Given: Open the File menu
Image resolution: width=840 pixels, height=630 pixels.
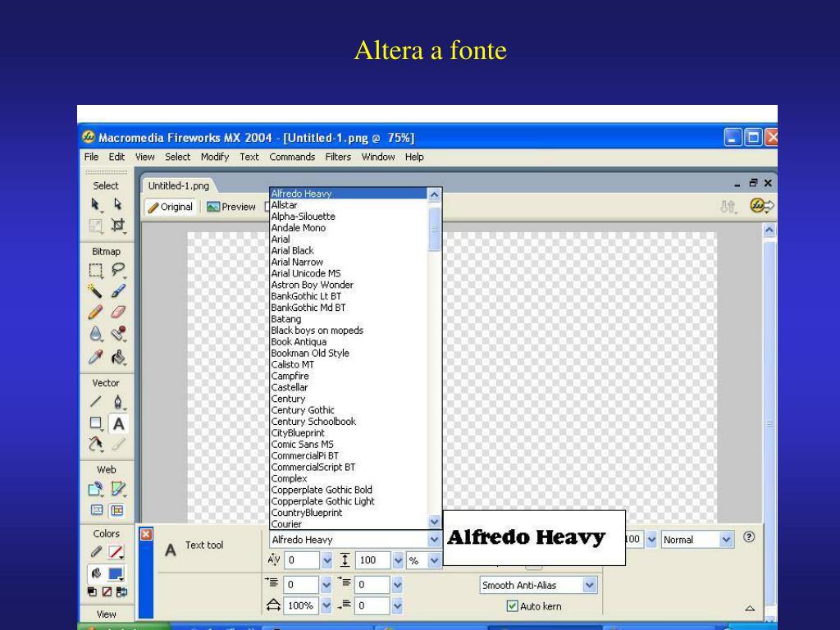Looking at the screenshot, I should tap(92, 157).
